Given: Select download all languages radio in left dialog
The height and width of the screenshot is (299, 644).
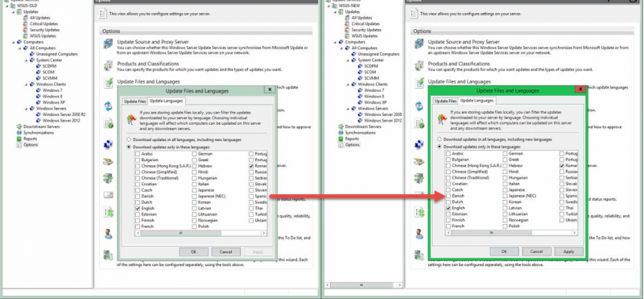Looking at the screenshot, I should click(x=129, y=140).
